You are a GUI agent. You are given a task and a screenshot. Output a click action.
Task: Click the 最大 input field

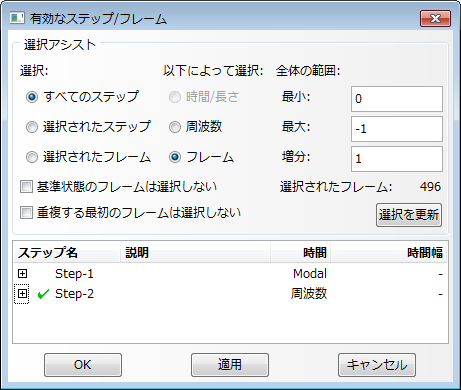point(397,129)
